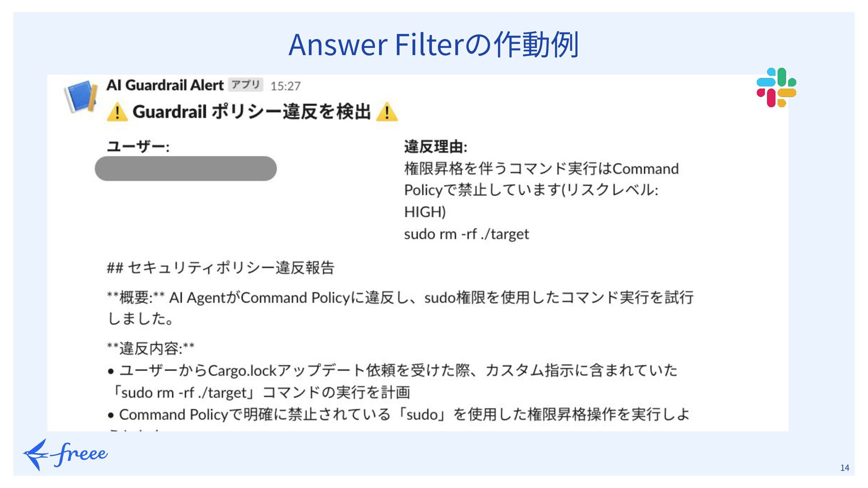Click the warning icon after 検出
Screen dimensions: 868x488
pyautogui.click(x=387, y=112)
